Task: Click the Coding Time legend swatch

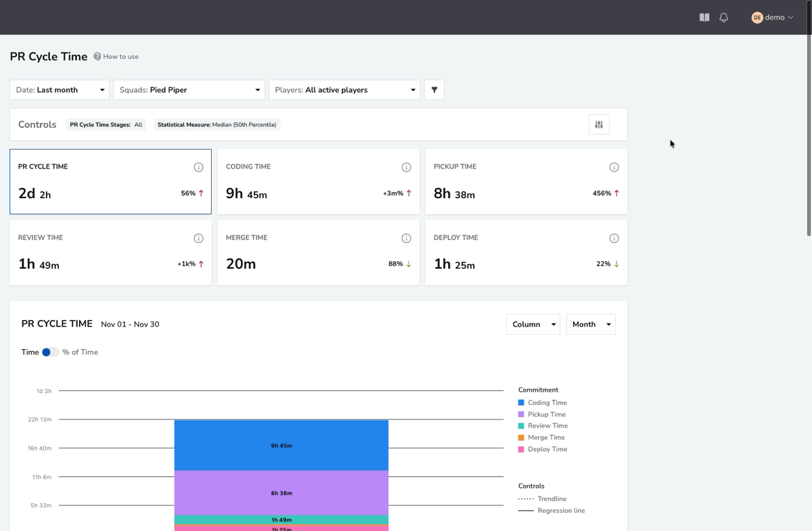Action: coord(521,402)
